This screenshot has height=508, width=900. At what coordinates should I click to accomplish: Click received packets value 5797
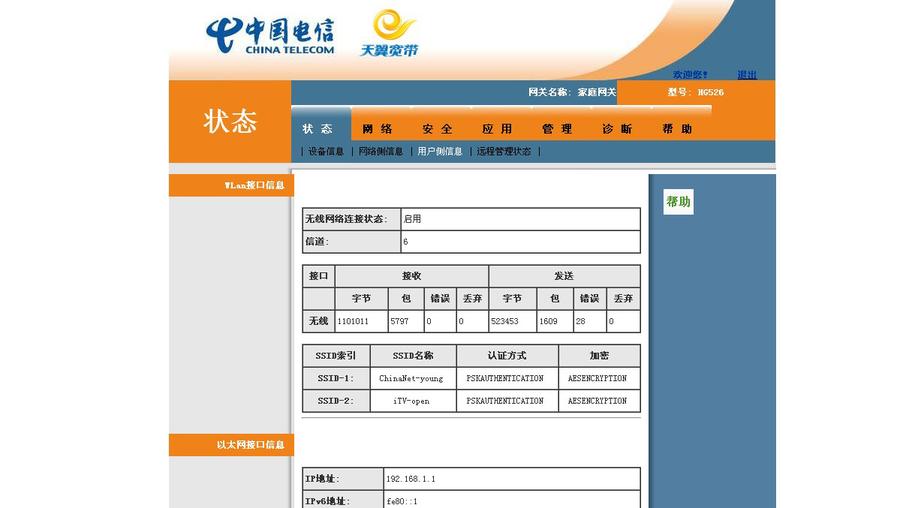399,321
